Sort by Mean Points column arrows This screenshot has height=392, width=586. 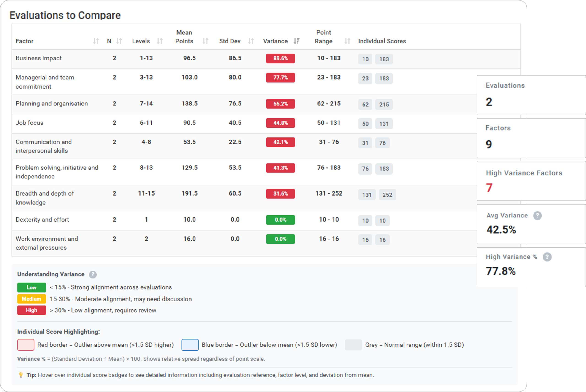205,41
